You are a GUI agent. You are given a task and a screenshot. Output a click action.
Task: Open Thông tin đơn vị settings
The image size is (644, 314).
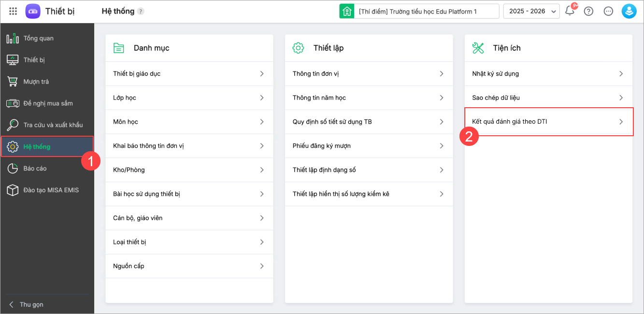369,74
